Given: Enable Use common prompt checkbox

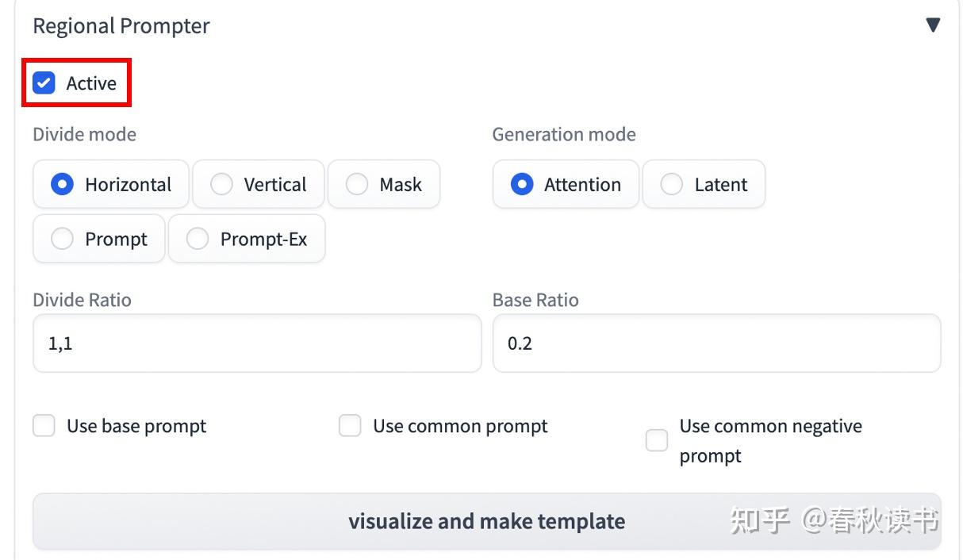Looking at the screenshot, I should 350,426.
